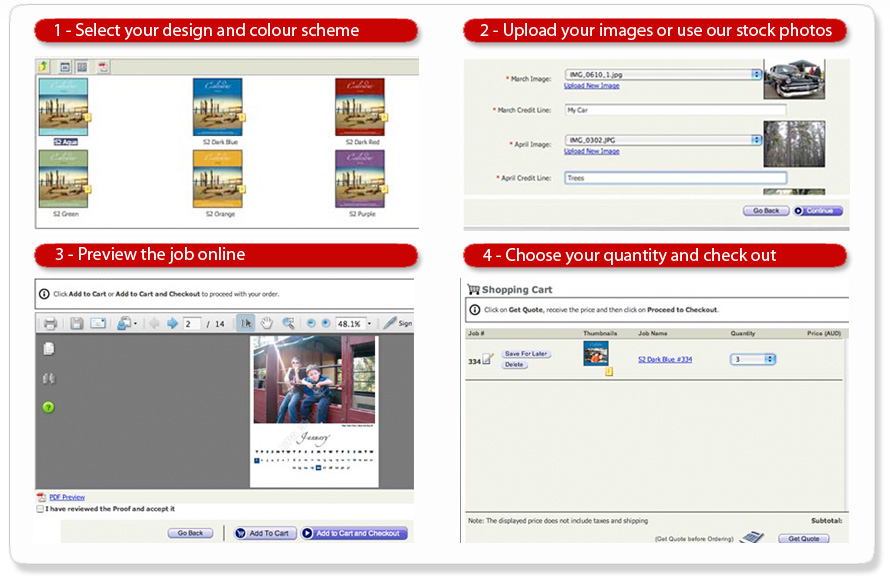The height and width of the screenshot is (584, 890).
Task: Click Go Back in the preview panel
Action: click(190, 533)
